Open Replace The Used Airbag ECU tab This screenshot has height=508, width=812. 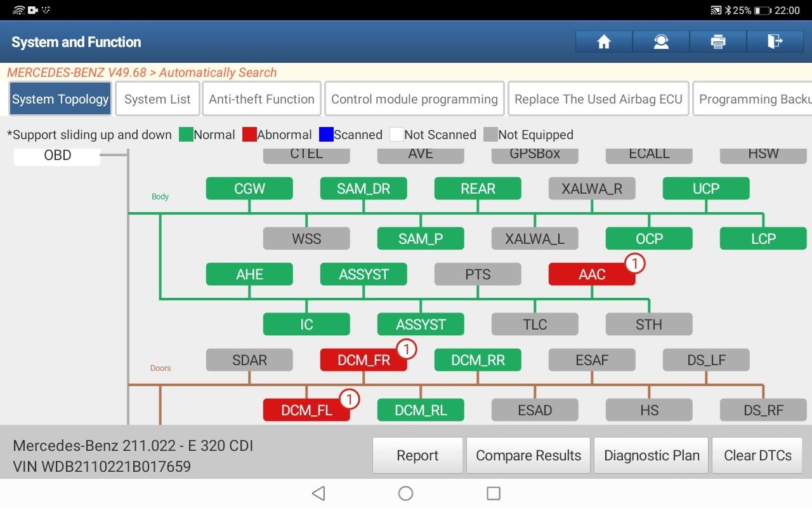(x=598, y=99)
